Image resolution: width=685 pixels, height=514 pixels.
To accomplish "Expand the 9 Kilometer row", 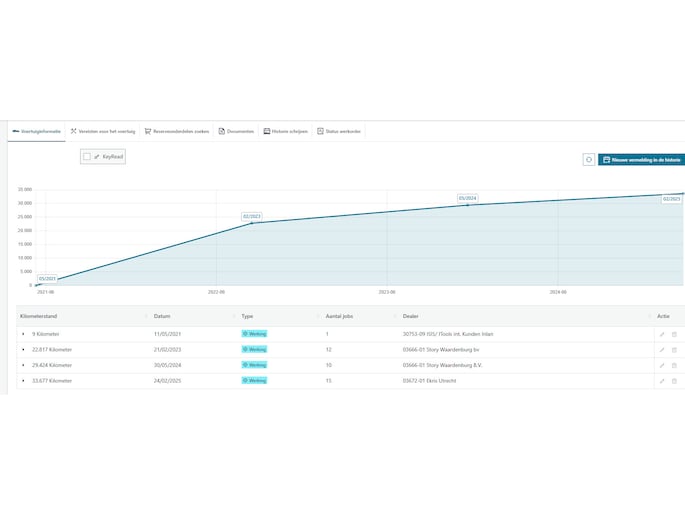I will tap(23, 334).
